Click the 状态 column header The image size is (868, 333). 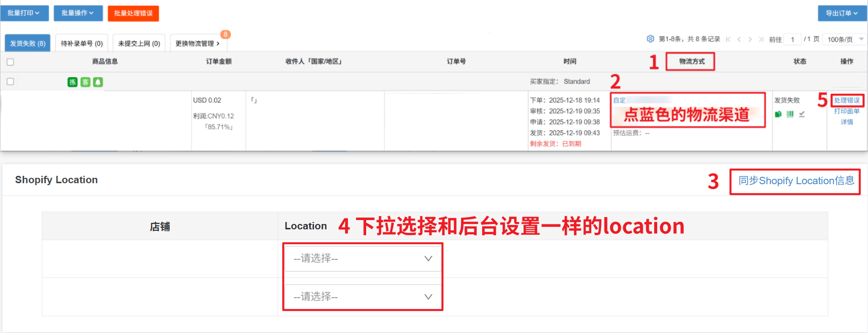point(800,61)
